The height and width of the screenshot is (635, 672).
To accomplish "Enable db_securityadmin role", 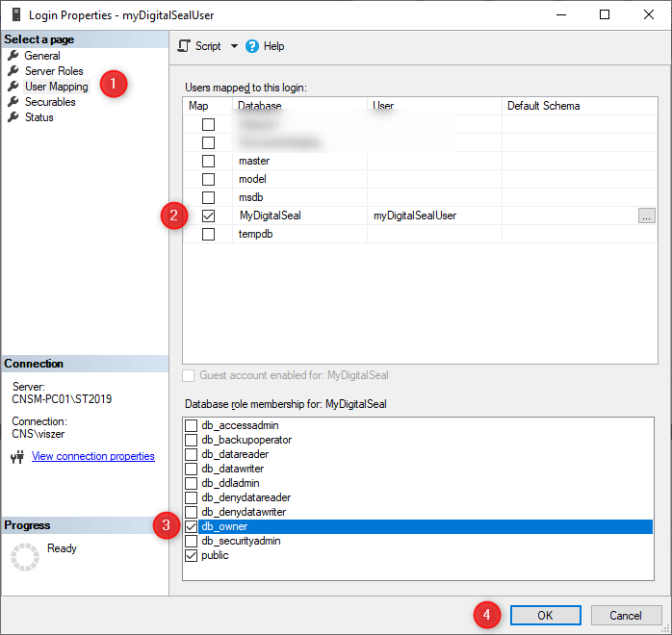I will [x=191, y=542].
